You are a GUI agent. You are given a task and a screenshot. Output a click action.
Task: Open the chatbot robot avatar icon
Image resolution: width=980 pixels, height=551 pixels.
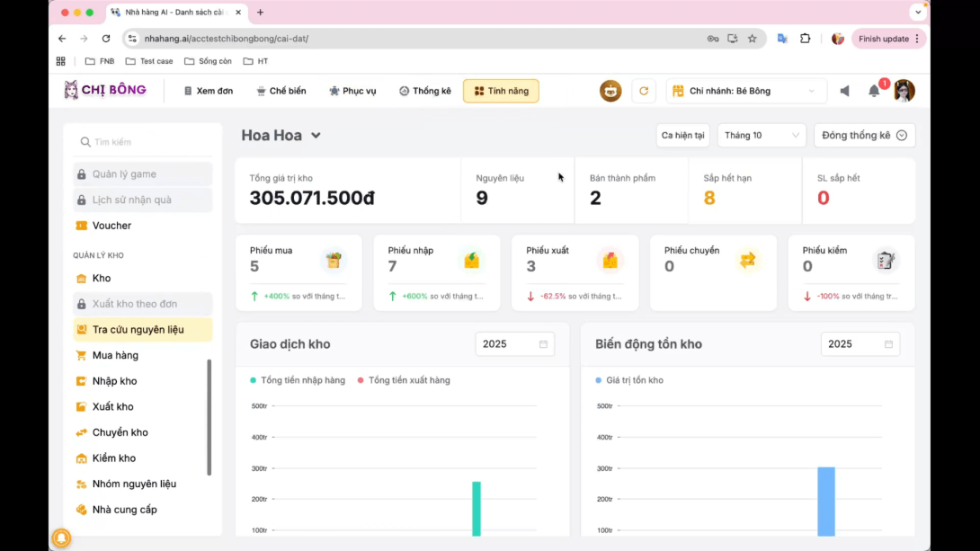point(610,91)
